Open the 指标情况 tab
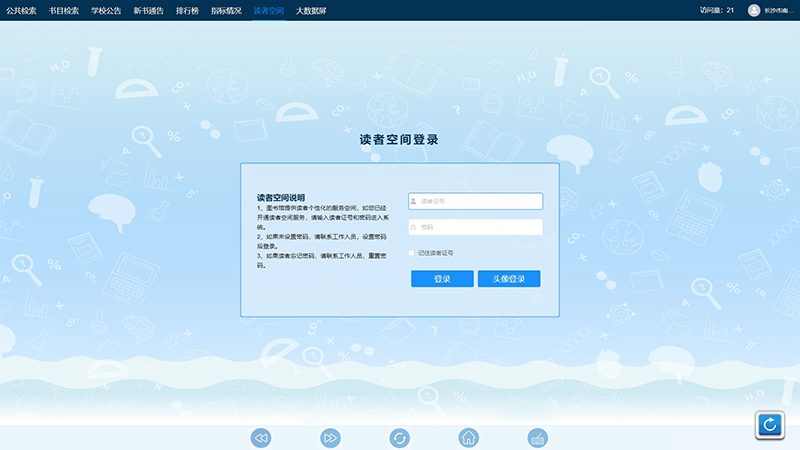The height and width of the screenshot is (450, 800). [x=226, y=10]
